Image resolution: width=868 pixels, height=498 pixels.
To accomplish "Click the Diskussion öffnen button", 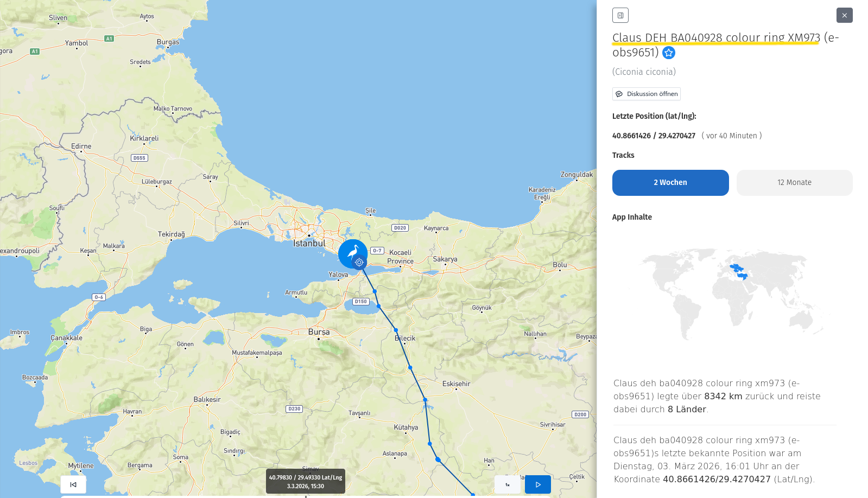I will (x=647, y=94).
